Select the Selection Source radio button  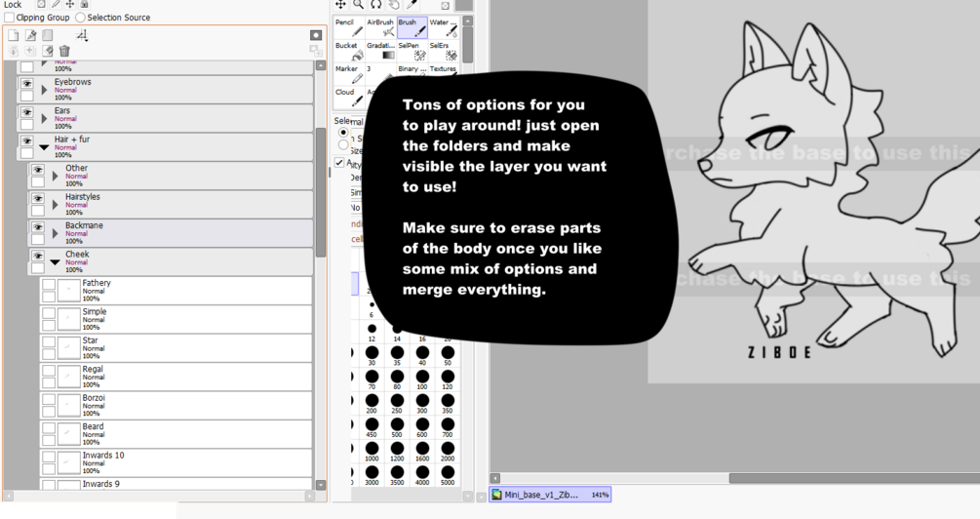[80, 18]
